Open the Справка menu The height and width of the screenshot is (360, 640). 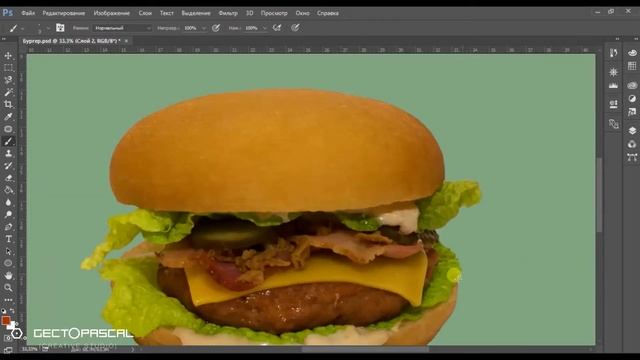(328, 13)
